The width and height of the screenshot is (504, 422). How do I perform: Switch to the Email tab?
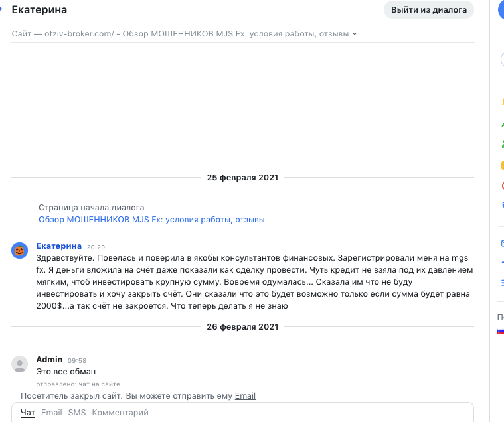click(x=51, y=412)
